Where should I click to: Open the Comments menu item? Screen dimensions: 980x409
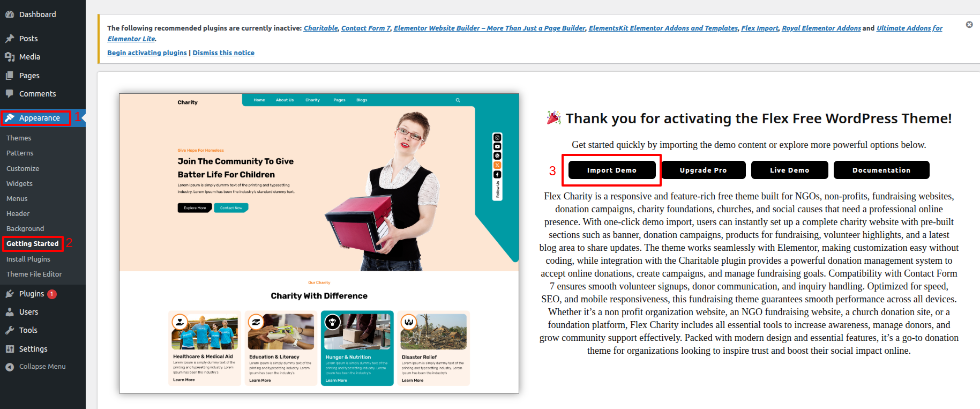pyautogui.click(x=38, y=94)
